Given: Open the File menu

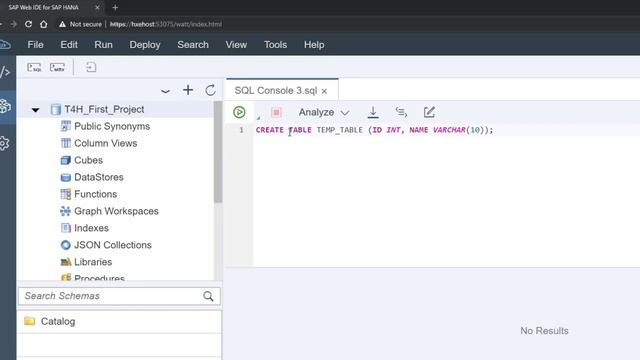Looking at the screenshot, I should (36, 45).
